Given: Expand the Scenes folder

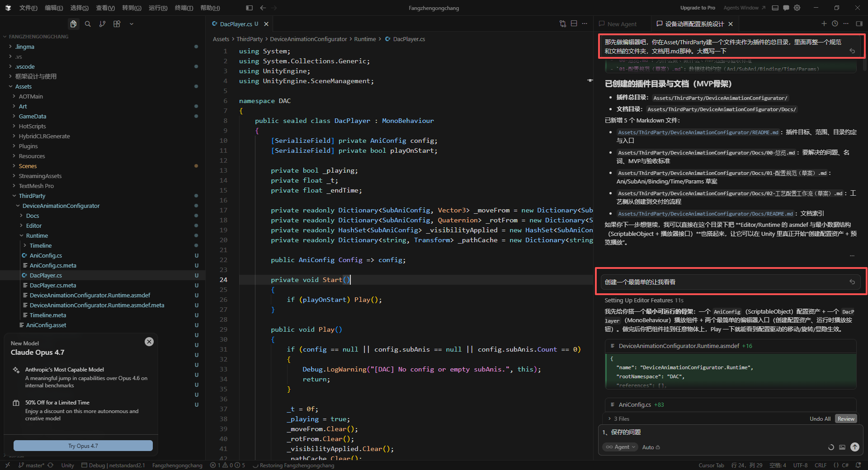Looking at the screenshot, I should [28, 166].
